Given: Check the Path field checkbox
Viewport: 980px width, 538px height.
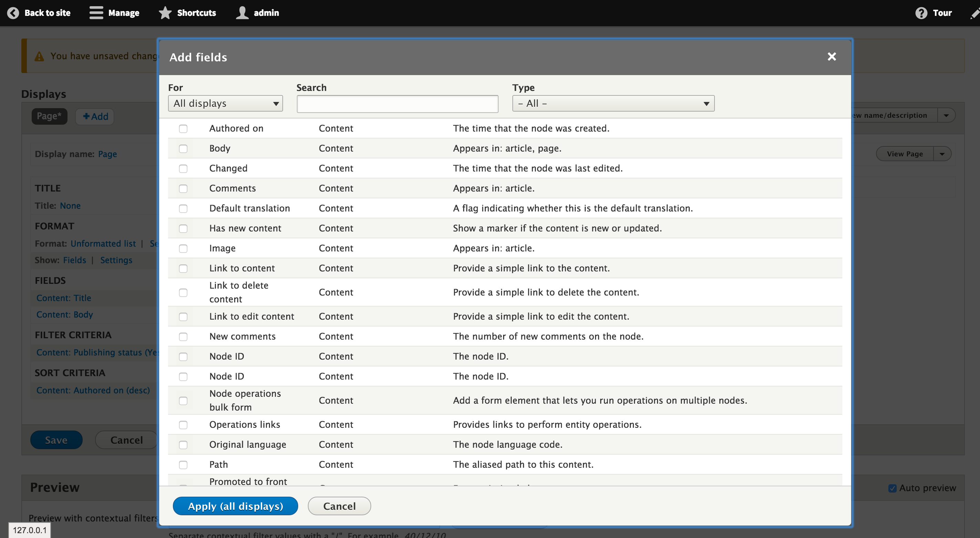Looking at the screenshot, I should click(183, 465).
